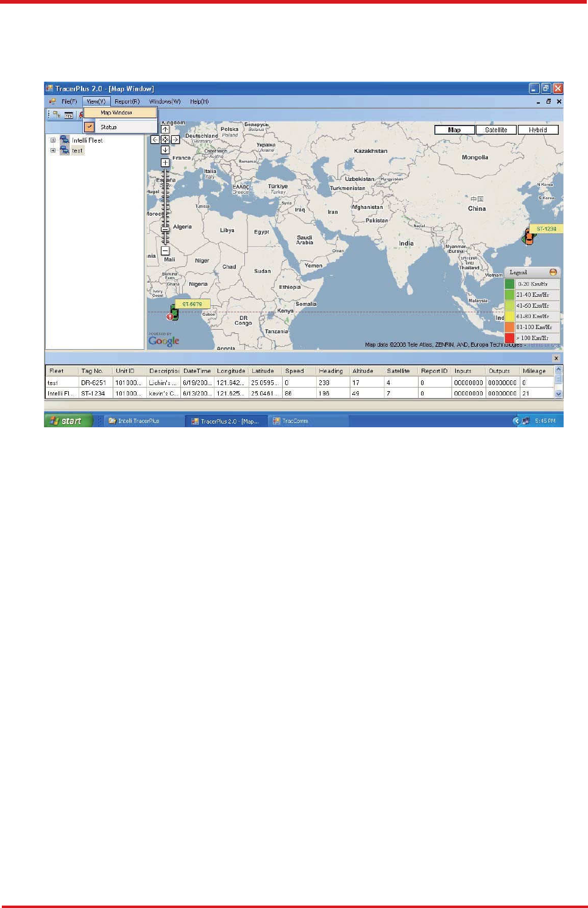Click the Tag No. column header

click(96, 371)
